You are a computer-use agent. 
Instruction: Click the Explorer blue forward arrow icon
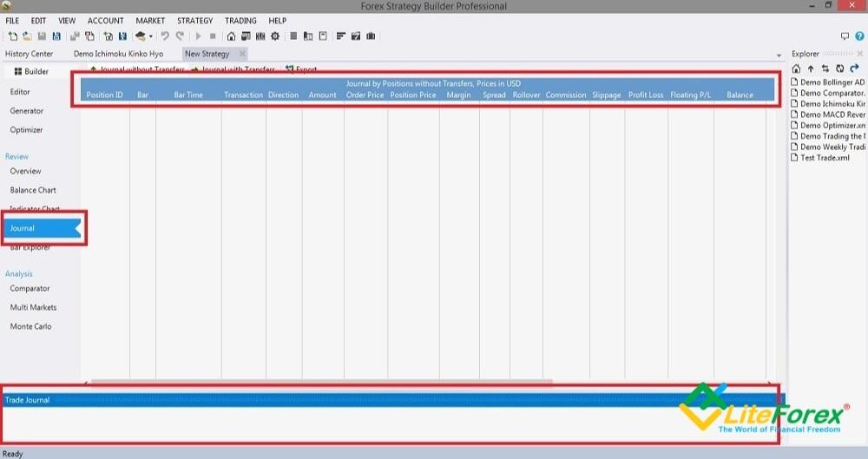[x=854, y=69]
